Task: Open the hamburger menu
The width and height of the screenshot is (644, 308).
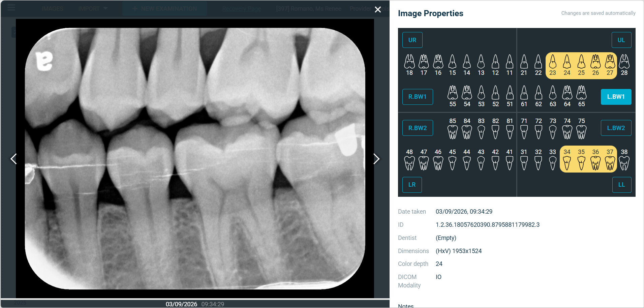Action: (11, 7)
